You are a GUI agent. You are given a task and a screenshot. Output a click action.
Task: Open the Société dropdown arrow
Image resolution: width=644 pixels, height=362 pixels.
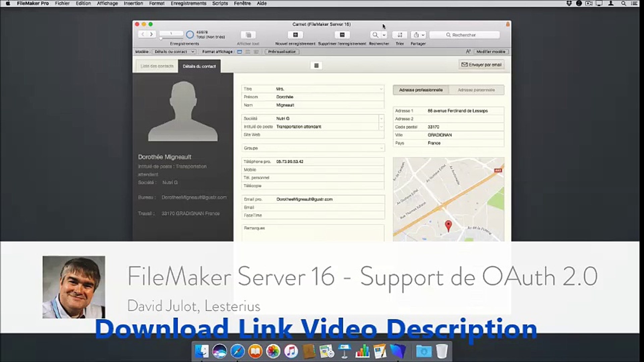click(381, 119)
